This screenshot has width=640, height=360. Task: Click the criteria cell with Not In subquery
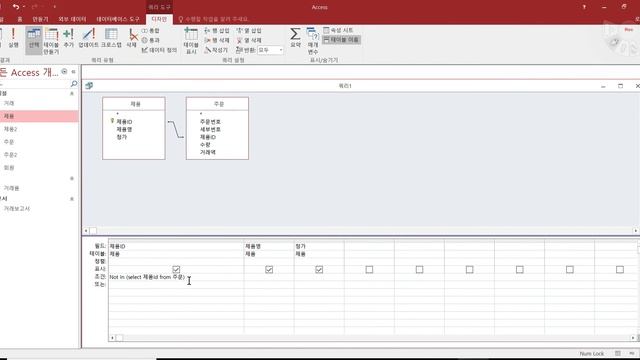176,277
